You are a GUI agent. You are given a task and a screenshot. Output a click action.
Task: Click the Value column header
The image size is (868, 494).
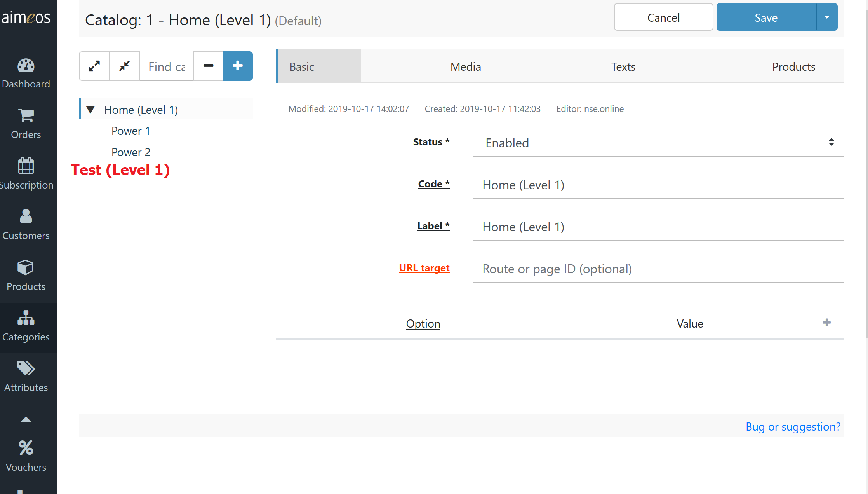690,323
